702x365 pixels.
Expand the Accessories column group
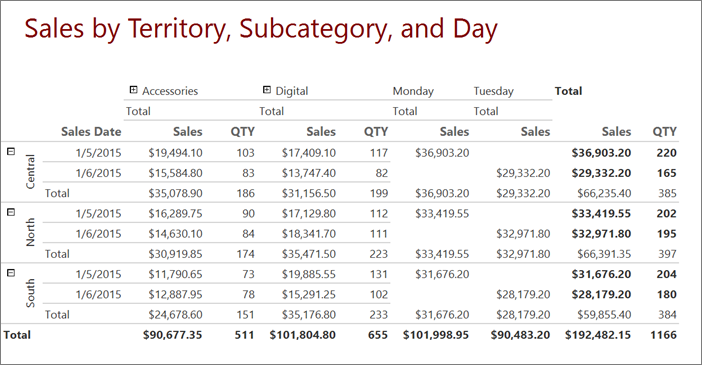133,90
